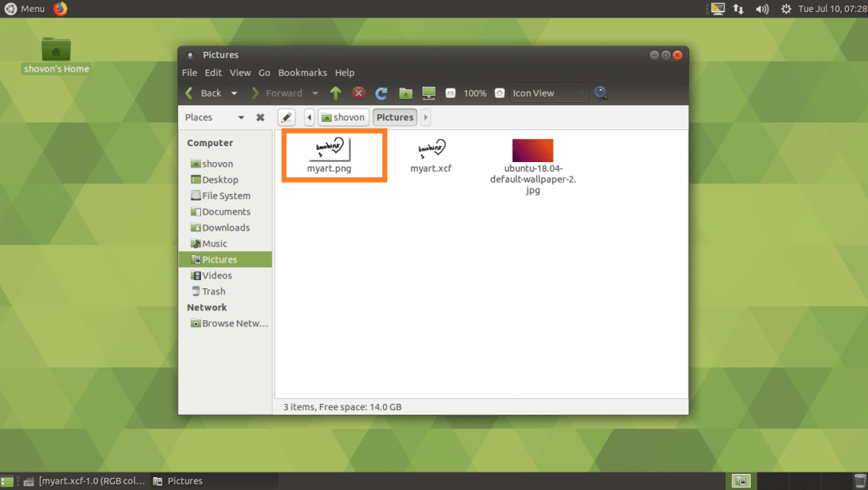Image resolution: width=868 pixels, height=490 pixels.
Task: Click the display indicator in the tray
Action: (x=717, y=9)
